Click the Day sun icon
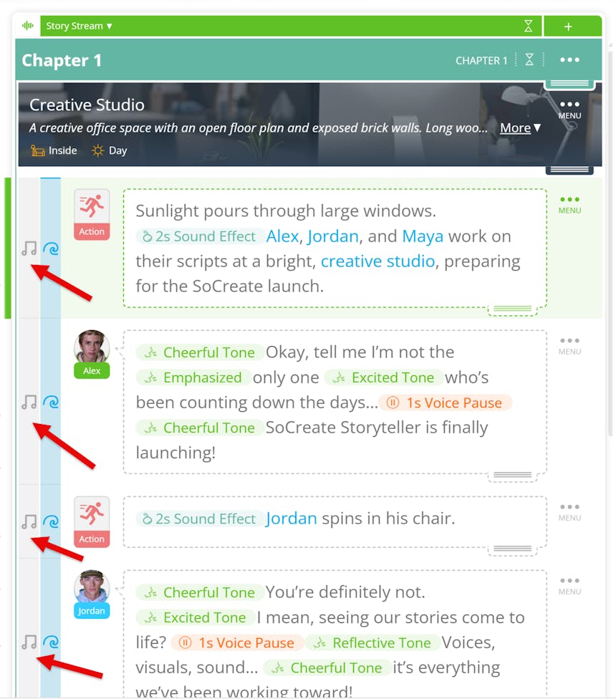616x699 pixels. pyautogui.click(x=97, y=150)
